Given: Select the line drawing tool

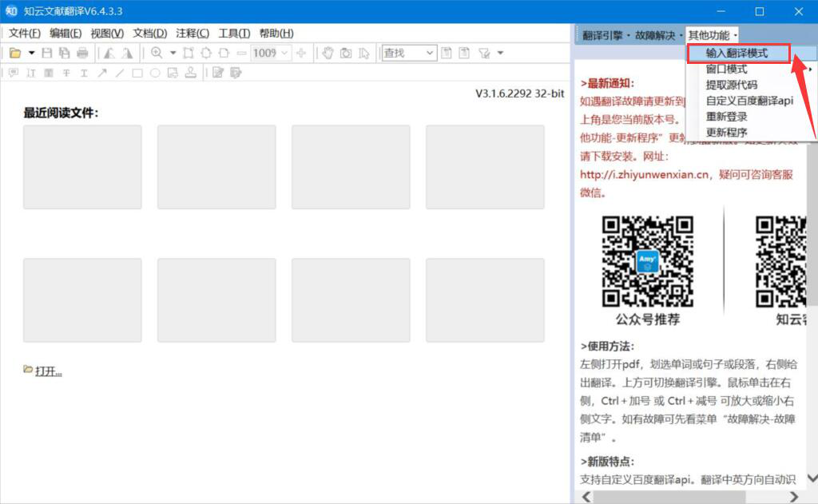Looking at the screenshot, I should (x=120, y=73).
